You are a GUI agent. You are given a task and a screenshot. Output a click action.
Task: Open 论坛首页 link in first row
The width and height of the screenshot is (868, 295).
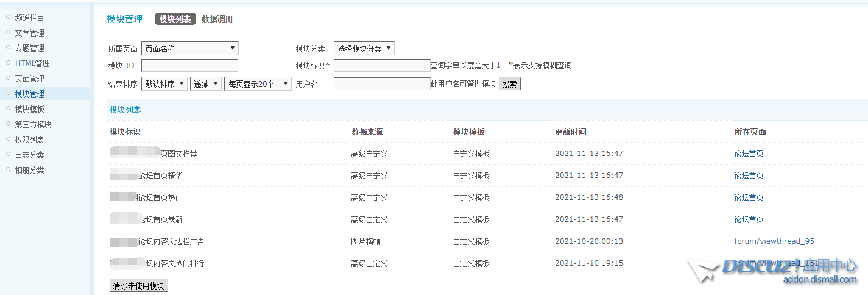pos(749,154)
